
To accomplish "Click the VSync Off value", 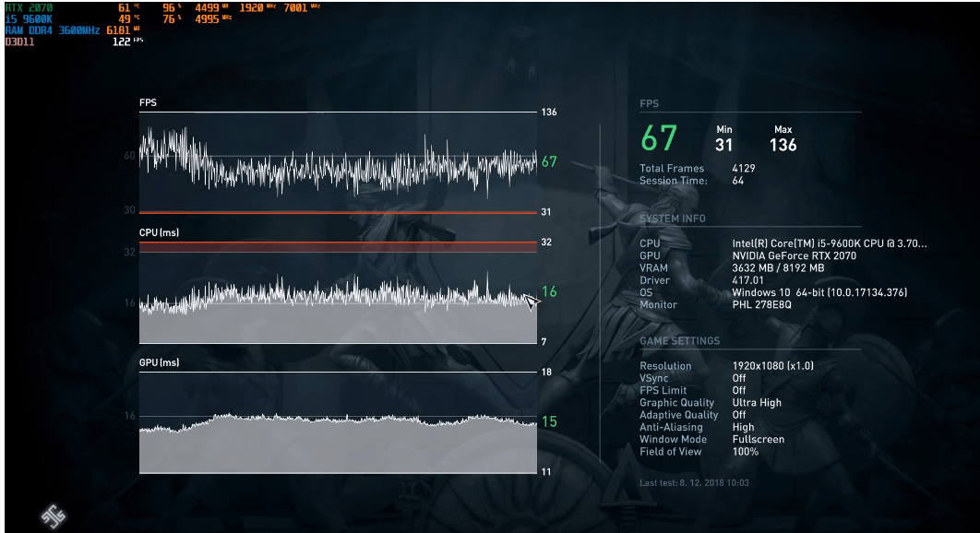I will pos(739,378).
